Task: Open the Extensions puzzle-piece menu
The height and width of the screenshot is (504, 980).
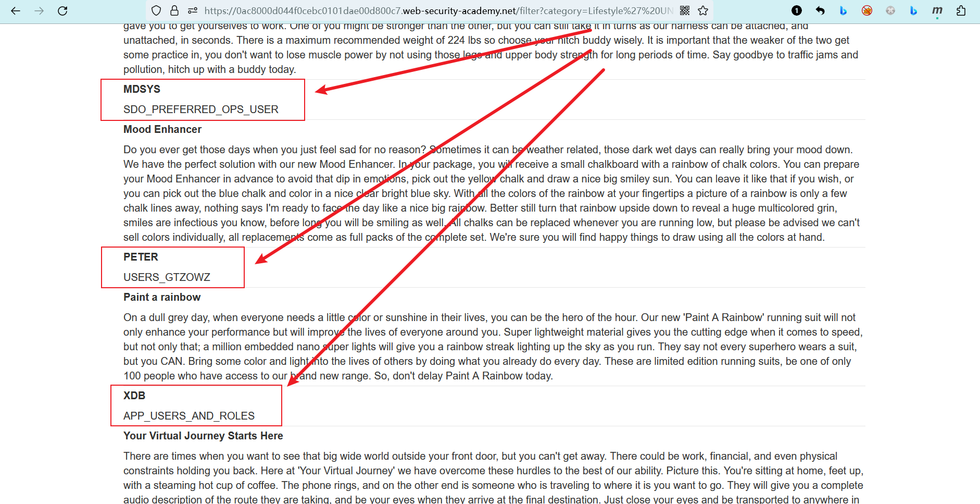Action: tap(961, 10)
